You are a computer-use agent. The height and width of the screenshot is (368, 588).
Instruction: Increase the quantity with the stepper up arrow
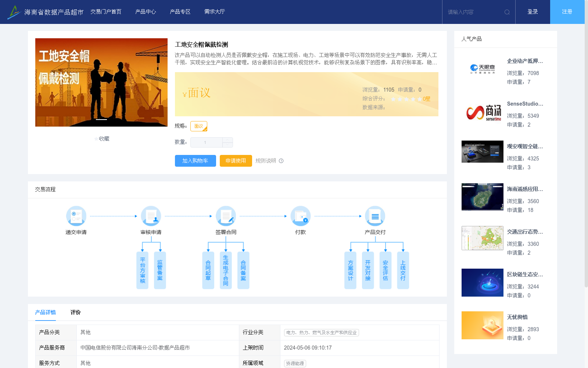tap(227, 140)
